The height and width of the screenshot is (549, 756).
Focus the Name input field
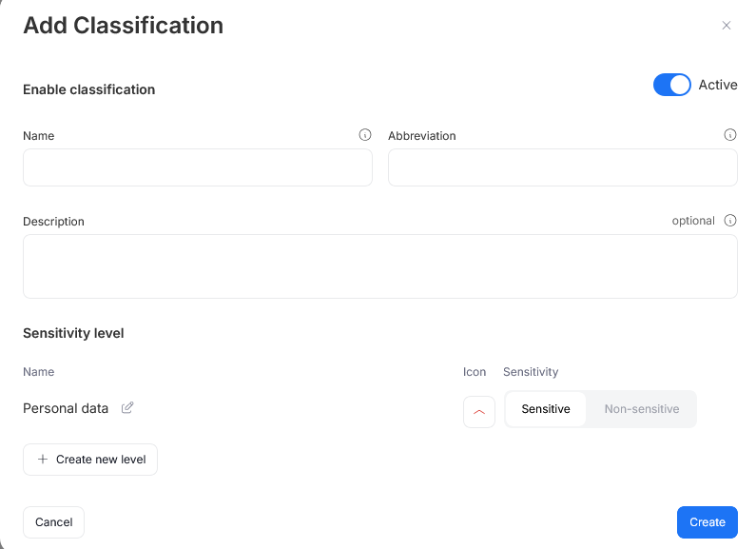[x=198, y=167]
